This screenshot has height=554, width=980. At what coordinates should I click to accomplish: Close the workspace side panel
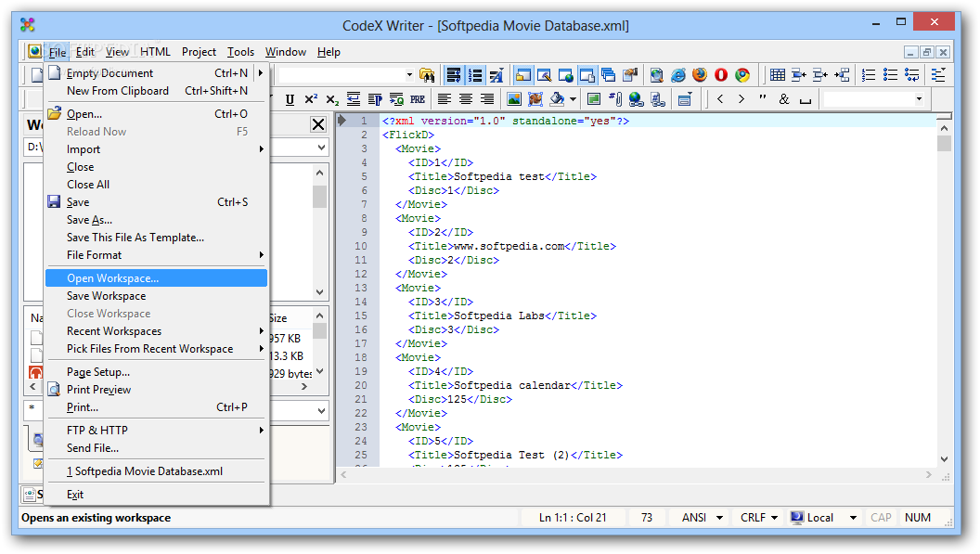[318, 124]
